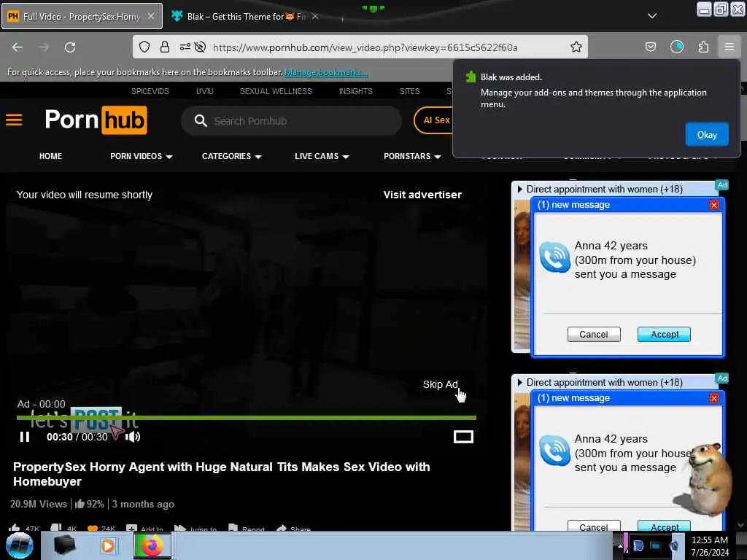Focus the site search field
Screen dimensions: 747x560
pyautogui.click(x=292, y=120)
